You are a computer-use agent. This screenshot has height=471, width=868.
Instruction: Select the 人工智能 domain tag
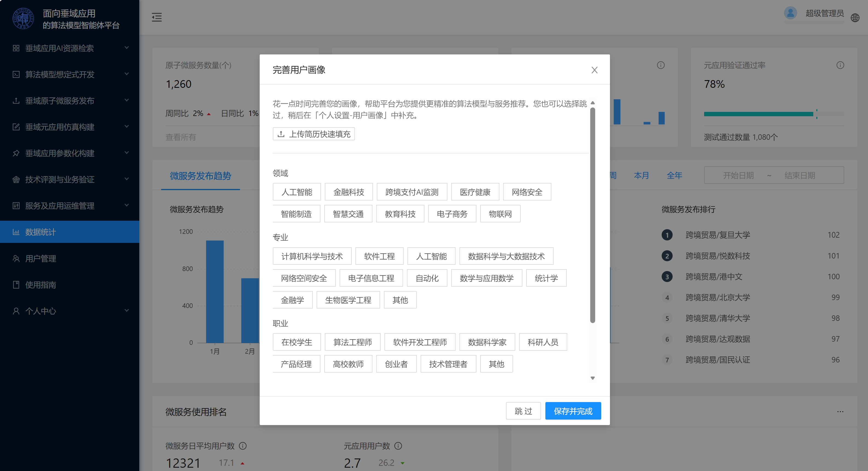(x=297, y=192)
